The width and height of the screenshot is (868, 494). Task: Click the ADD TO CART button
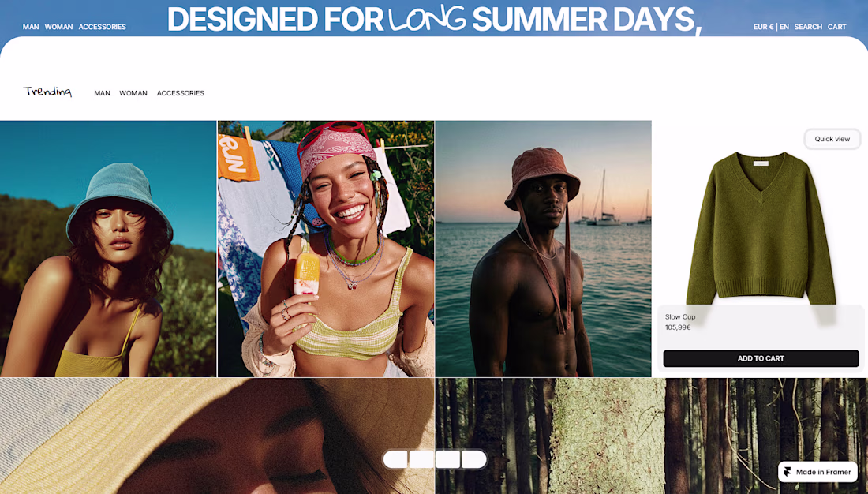(x=761, y=358)
